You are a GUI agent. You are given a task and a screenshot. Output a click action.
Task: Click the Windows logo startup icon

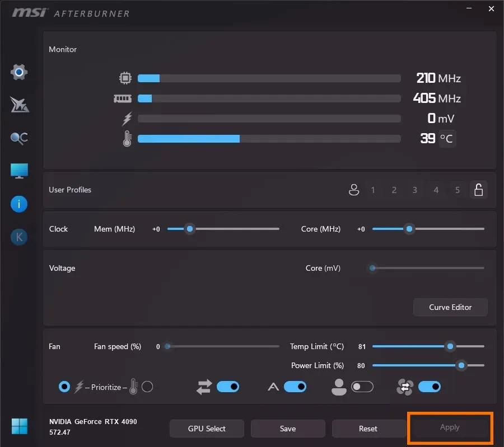pos(19,426)
